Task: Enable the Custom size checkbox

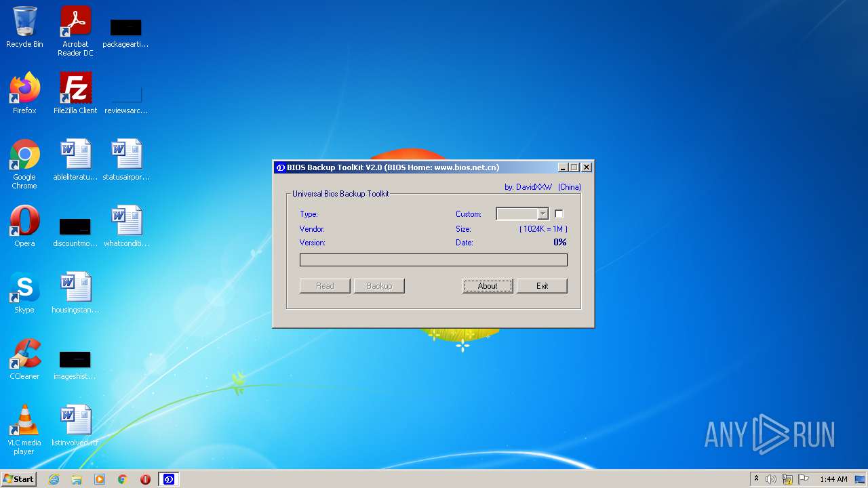Action: click(x=559, y=213)
